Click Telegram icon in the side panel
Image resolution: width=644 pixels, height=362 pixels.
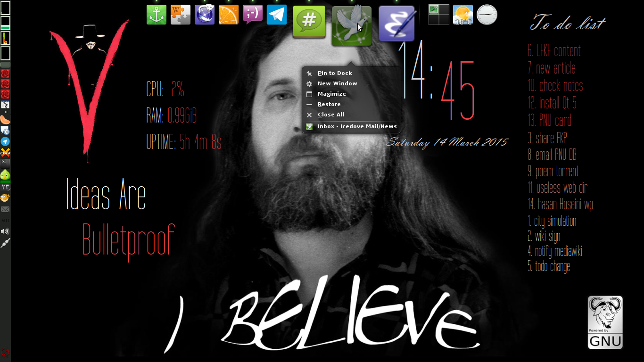5,141
